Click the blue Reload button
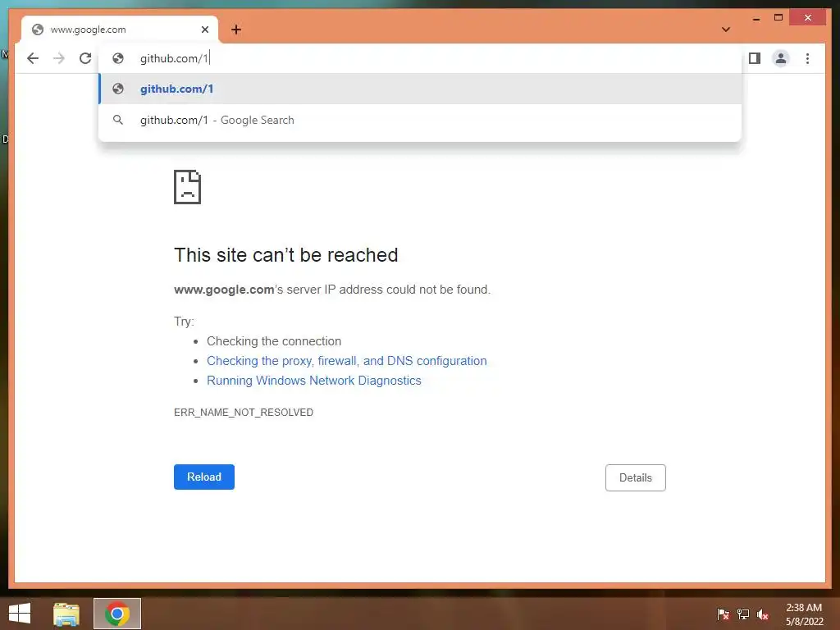Image resolution: width=840 pixels, height=630 pixels. 204,477
